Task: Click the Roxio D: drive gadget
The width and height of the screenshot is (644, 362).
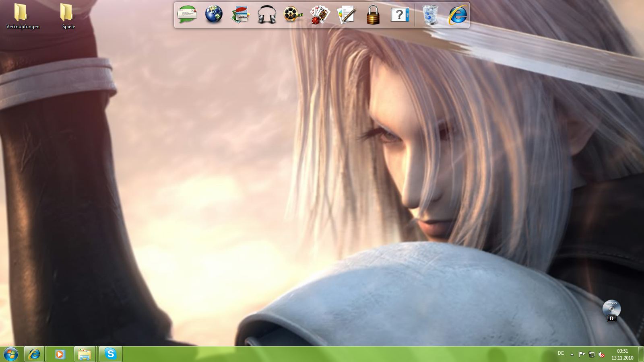Action: 611,311
